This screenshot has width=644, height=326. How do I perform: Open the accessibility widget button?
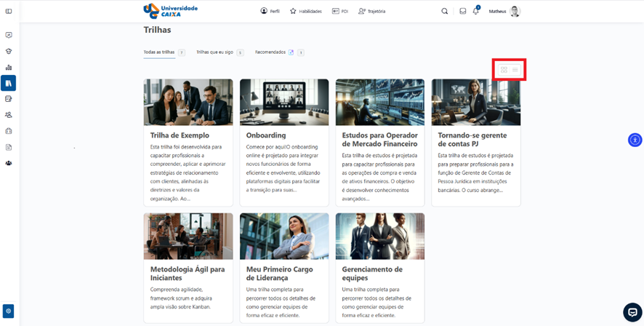click(635, 140)
